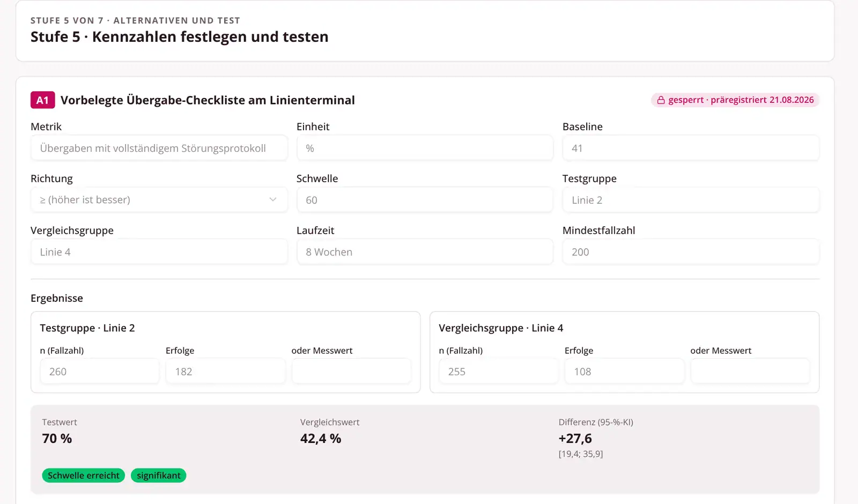Click the signifikant status pill
The height and width of the screenshot is (504, 858).
(x=159, y=476)
